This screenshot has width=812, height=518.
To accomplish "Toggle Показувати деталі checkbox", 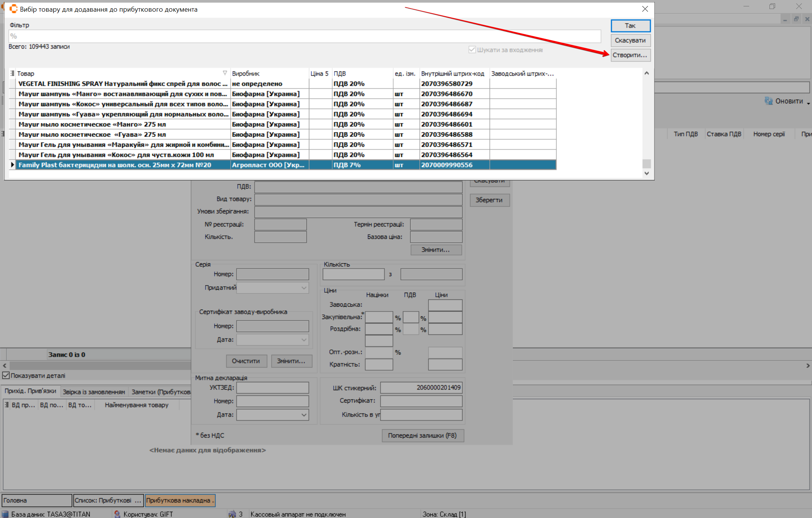I will coord(6,375).
